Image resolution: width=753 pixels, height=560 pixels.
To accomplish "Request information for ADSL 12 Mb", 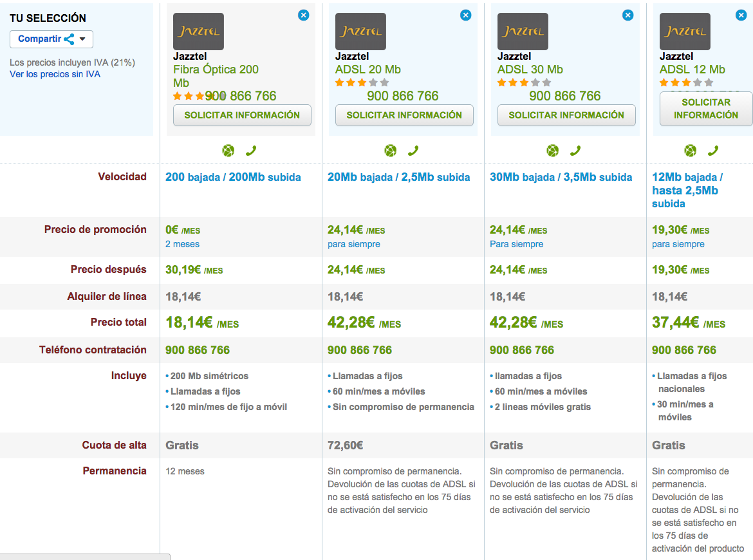I will point(706,109).
